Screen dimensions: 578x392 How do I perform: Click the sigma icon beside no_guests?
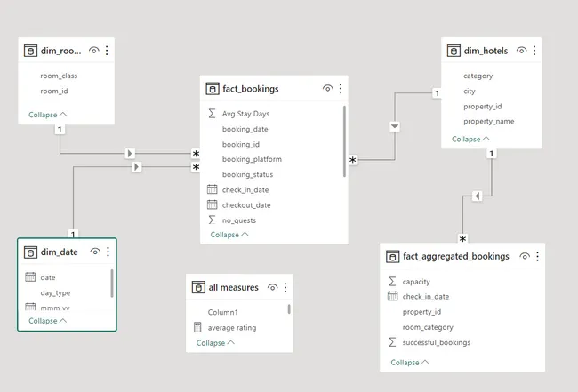(x=212, y=220)
